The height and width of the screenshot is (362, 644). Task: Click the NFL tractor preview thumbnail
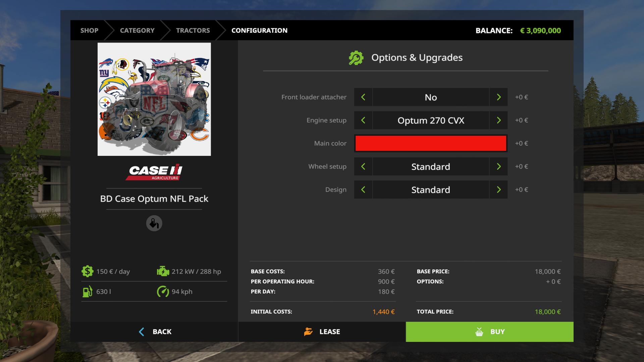click(154, 99)
